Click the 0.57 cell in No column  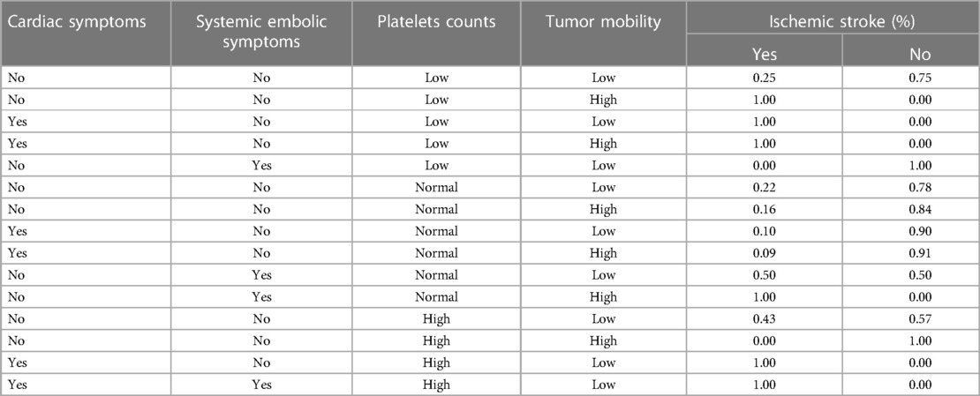[920, 319]
